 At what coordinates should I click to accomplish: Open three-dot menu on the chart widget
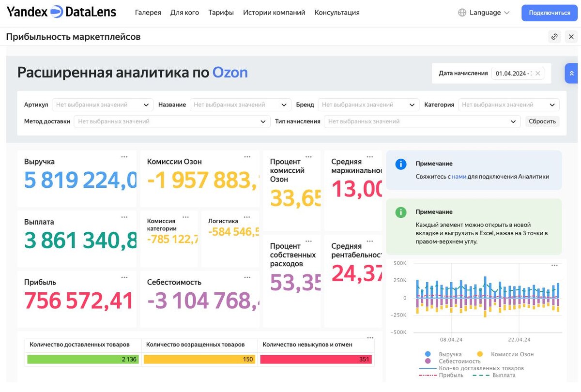(554, 265)
